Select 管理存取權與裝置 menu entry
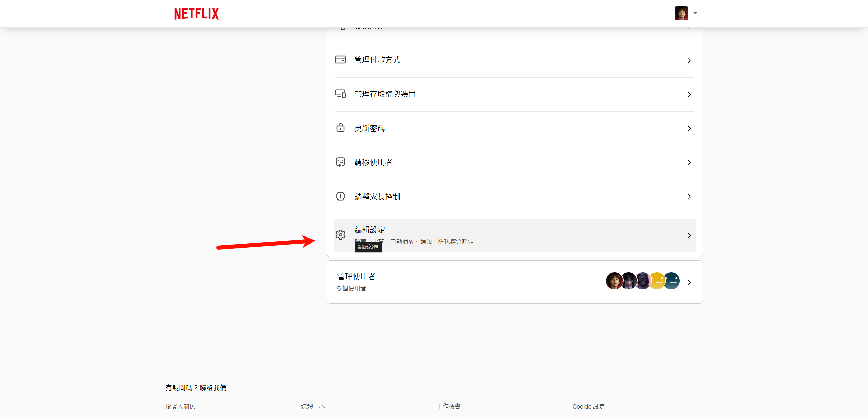 385,94
